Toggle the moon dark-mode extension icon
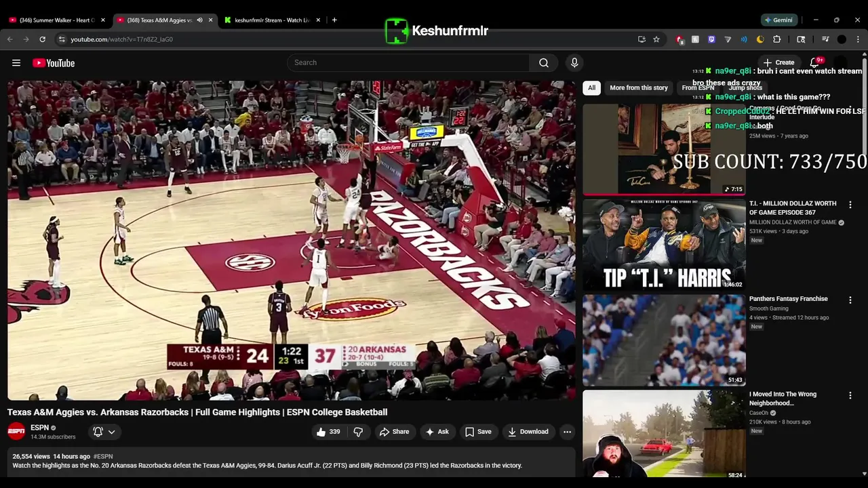This screenshot has height=488, width=868. [x=760, y=39]
